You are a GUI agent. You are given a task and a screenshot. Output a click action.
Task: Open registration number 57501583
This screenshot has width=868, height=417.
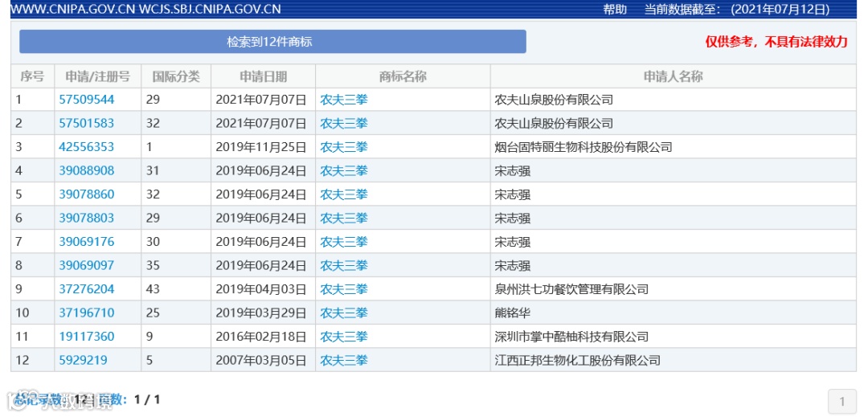(86, 123)
